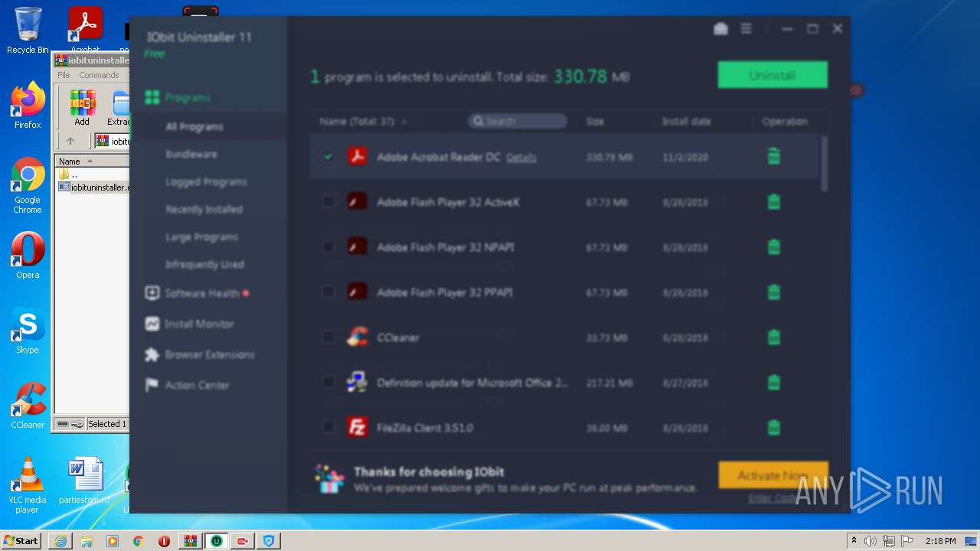980x551 pixels.
Task: Open Firefox desktop shortcut
Action: [28, 106]
